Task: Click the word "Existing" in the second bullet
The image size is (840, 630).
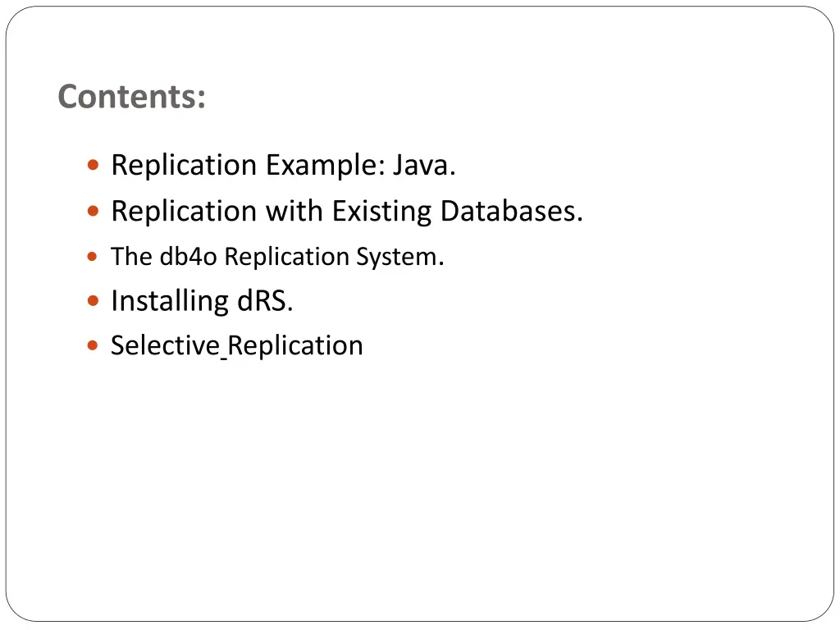Action: pos(381,212)
